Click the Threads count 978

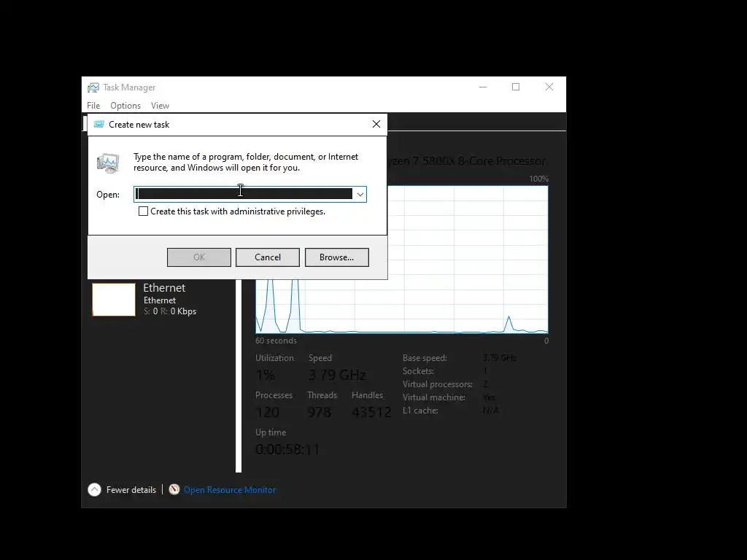[x=320, y=412]
